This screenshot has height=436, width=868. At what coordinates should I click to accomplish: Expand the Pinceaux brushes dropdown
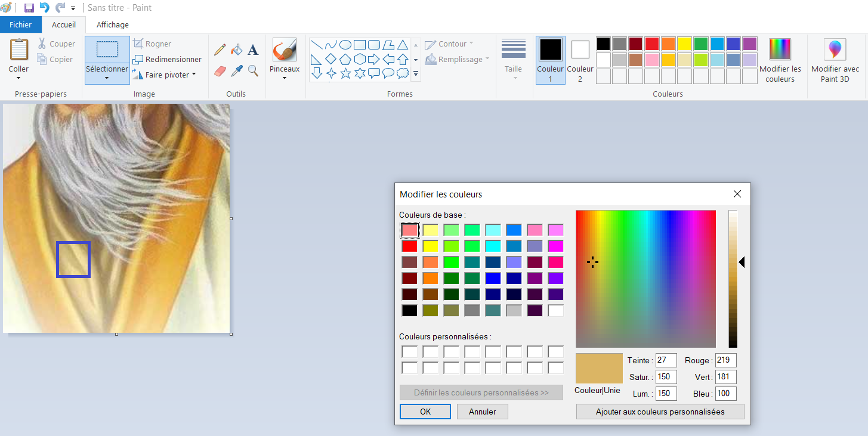(285, 78)
